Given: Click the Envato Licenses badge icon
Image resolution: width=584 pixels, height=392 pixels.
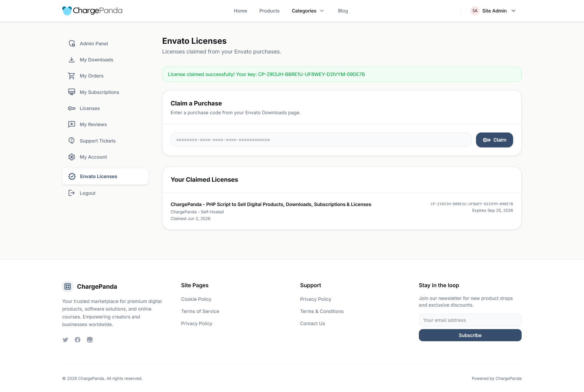Looking at the screenshot, I should (x=72, y=176).
